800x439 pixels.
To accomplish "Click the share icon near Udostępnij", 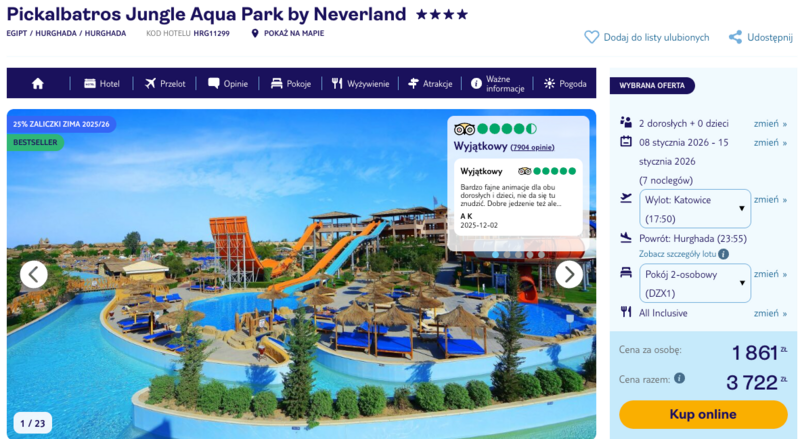I will tap(735, 37).
